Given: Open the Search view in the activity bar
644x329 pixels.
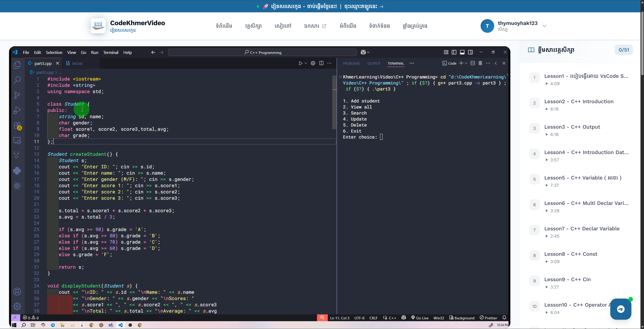Looking at the screenshot, I should point(17,80).
